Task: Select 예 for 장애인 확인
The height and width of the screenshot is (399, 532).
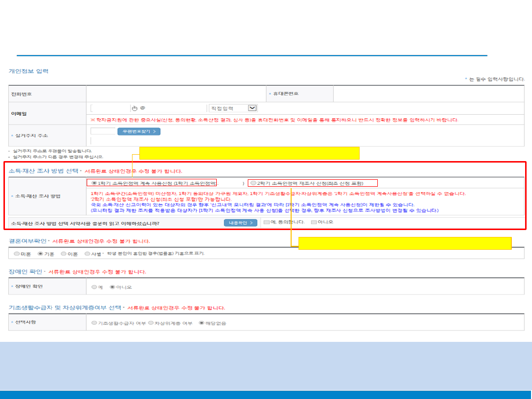Action: 94,287
